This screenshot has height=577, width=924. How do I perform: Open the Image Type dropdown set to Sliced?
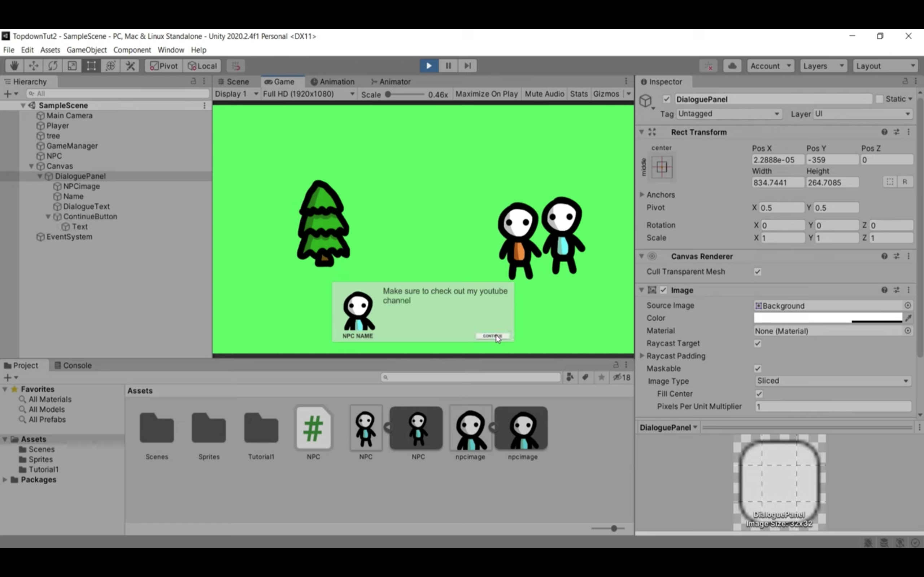click(832, 380)
